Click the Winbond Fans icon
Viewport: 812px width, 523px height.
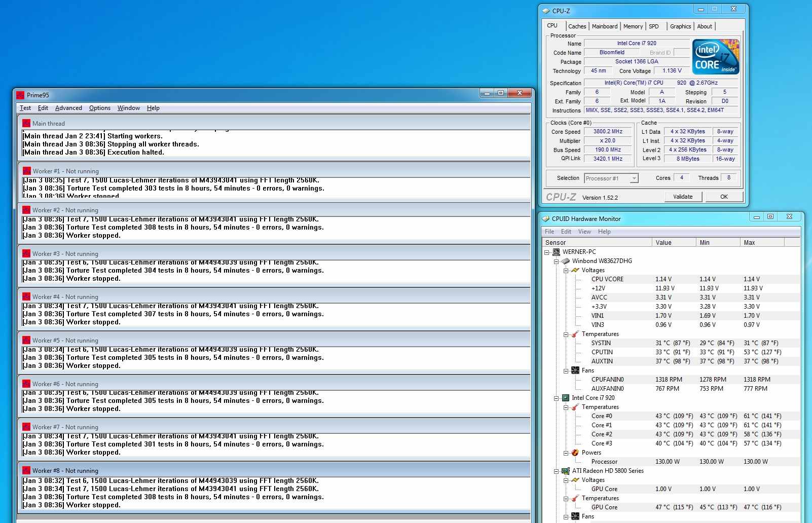click(x=575, y=370)
